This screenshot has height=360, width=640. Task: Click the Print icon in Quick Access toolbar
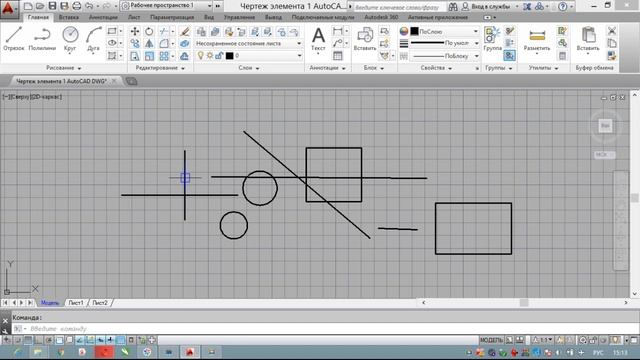(76, 6)
